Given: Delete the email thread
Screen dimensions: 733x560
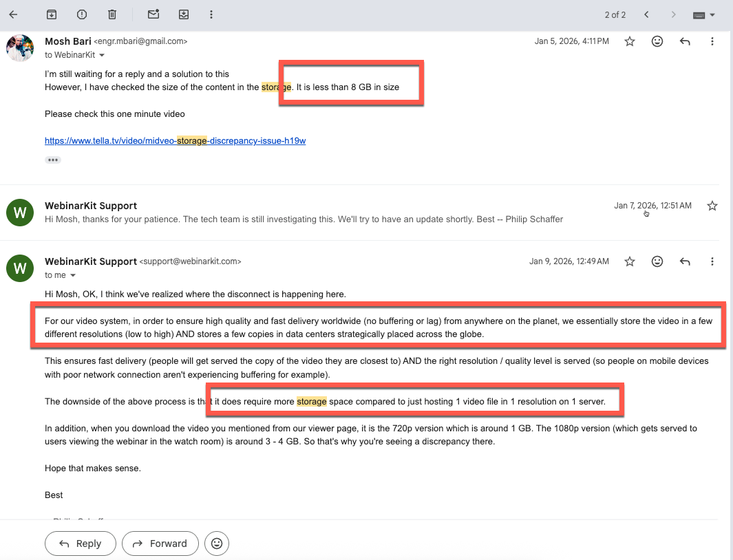Looking at the screenshot, I should [112, 14].
